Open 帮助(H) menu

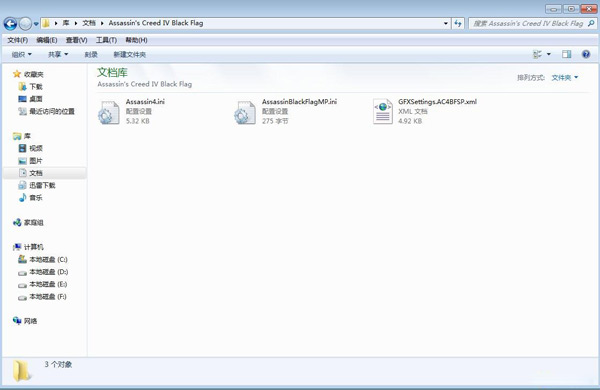point(136,40)
